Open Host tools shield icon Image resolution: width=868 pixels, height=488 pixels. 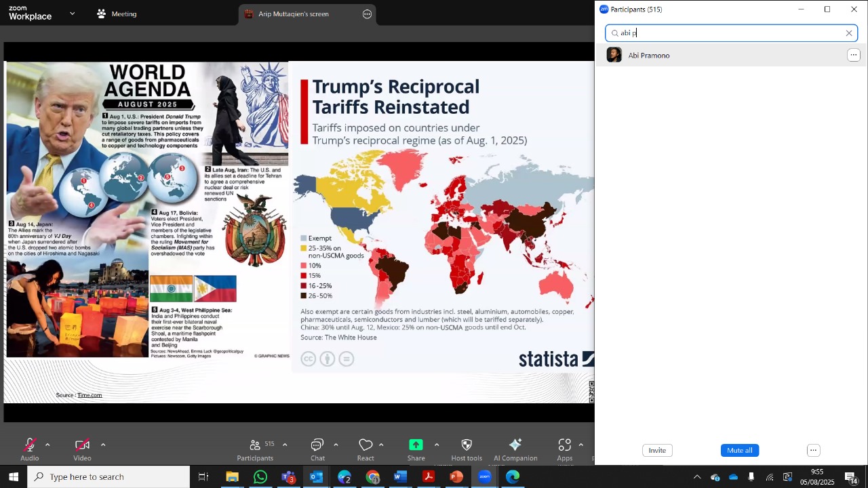(x=467, y=445)
